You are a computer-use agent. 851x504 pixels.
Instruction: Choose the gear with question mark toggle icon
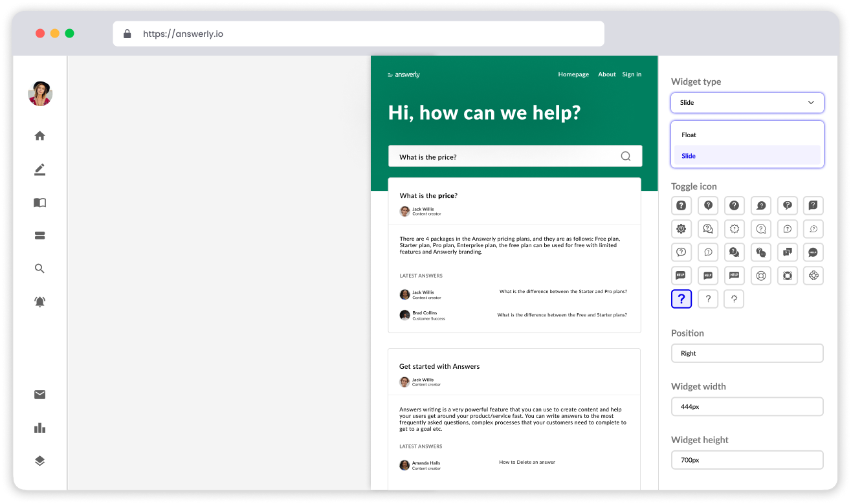[681, 229]
